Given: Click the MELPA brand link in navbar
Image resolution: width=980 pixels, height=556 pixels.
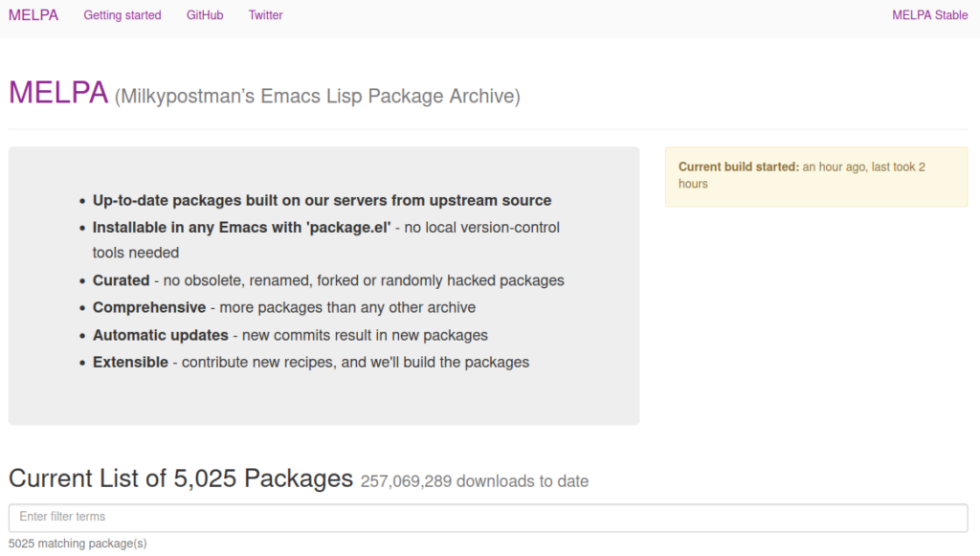Looking at the screenshot, I should click(x=33, y=15).
